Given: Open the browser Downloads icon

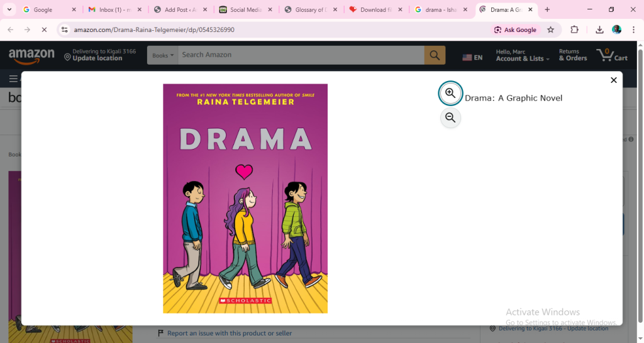Looking at the screenshot, I should (599, 30).
